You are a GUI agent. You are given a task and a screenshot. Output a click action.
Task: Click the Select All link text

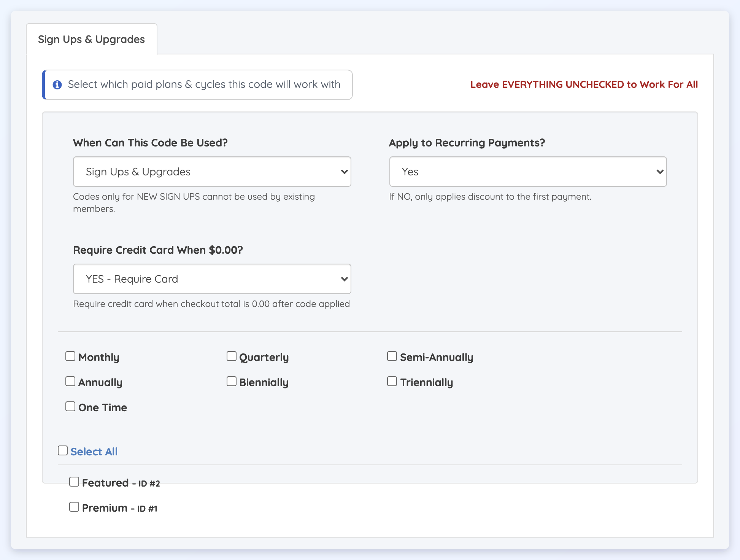94,452
